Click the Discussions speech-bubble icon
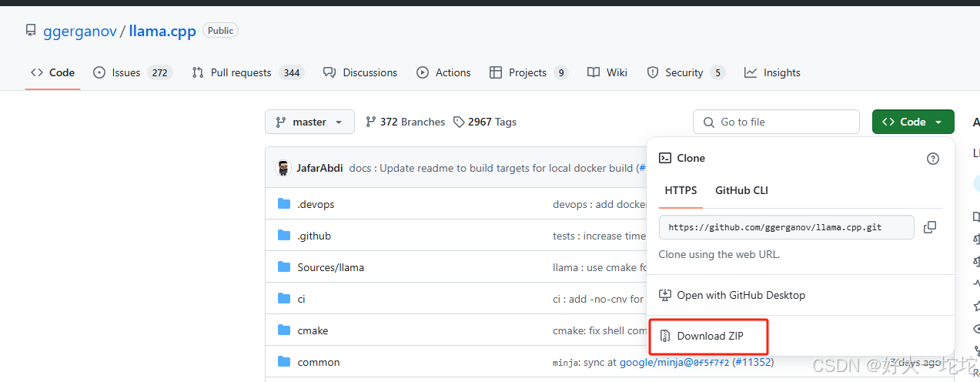Viewport: 980px width, 382px height. pos(329,72)
